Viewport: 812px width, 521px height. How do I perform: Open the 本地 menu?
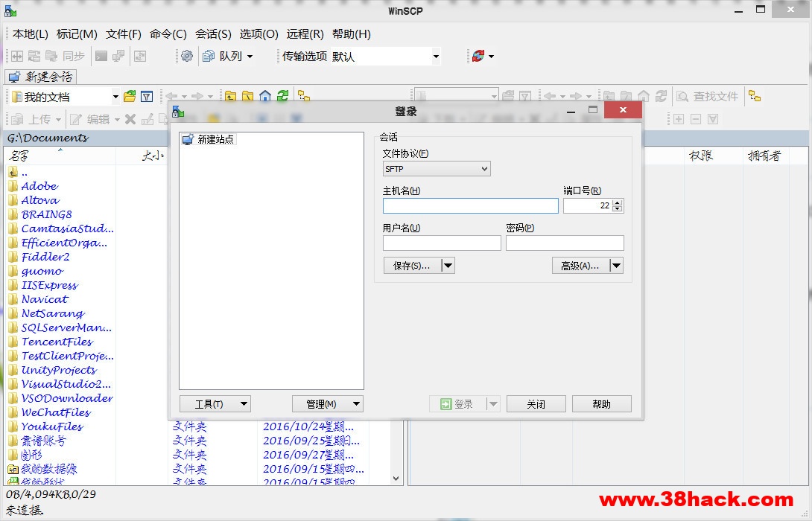(31, 34)
